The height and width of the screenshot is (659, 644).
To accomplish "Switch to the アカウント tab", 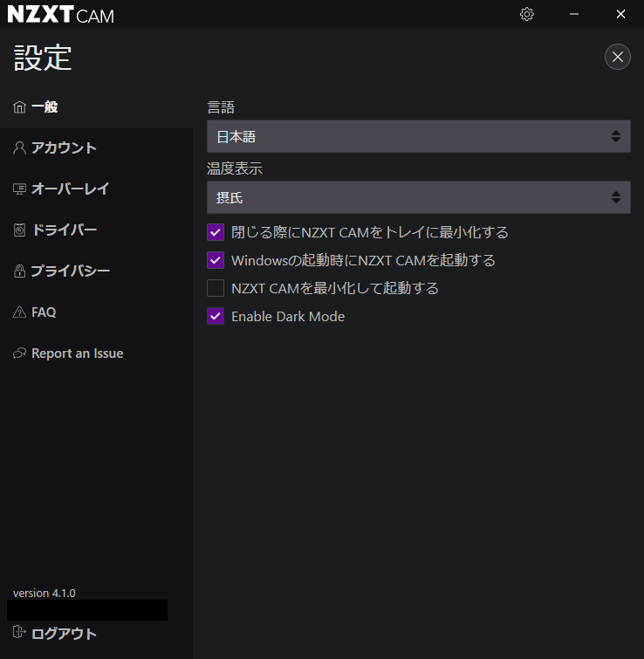I will point(96,148).
